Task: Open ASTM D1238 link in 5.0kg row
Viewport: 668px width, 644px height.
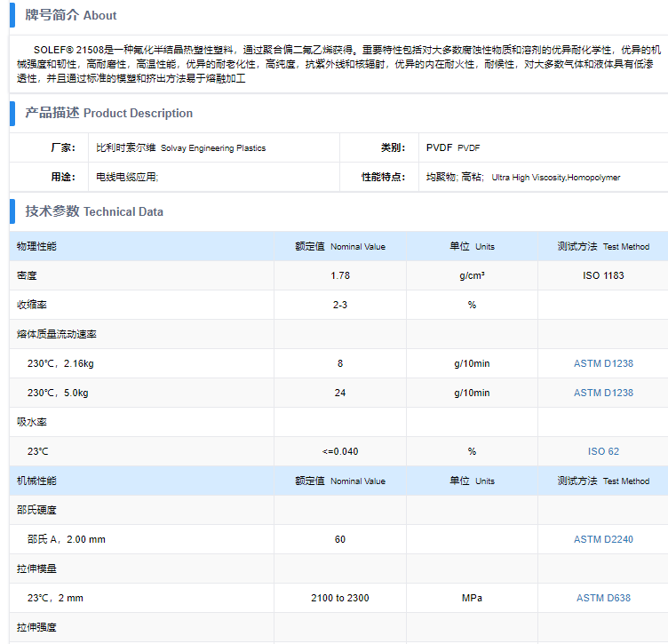Action: tap(603, 393)
